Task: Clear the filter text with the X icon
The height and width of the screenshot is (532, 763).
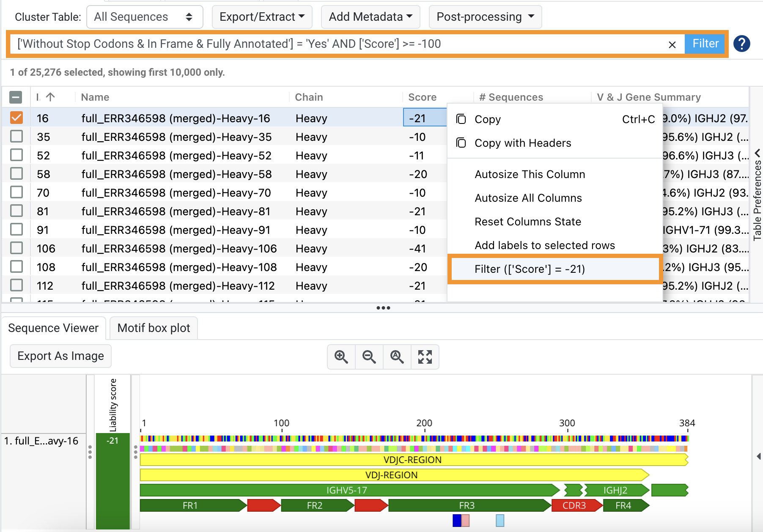Action: pos(672,44)
